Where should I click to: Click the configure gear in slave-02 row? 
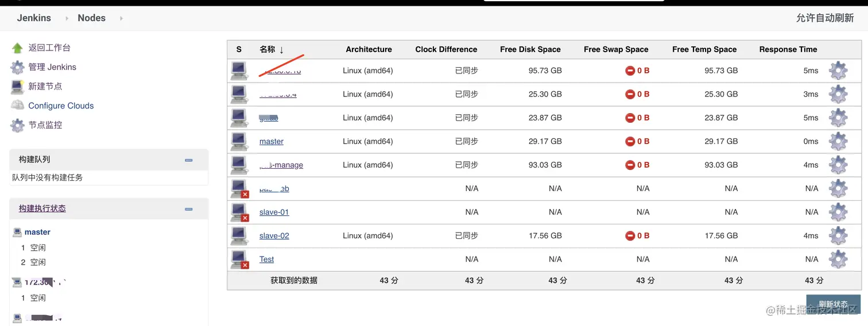coord(838,235)
